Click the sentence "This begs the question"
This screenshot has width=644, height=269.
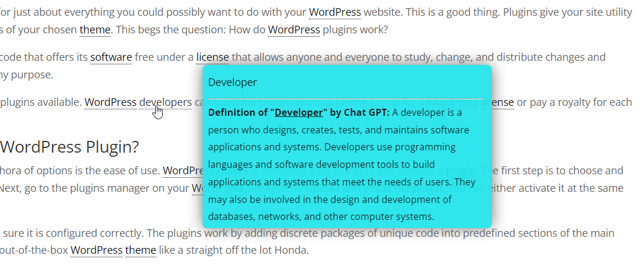170,30
